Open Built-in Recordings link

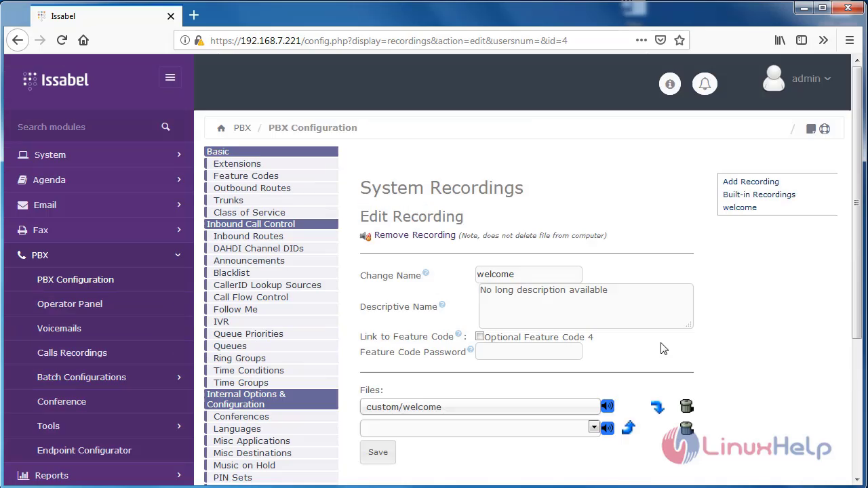759,195
